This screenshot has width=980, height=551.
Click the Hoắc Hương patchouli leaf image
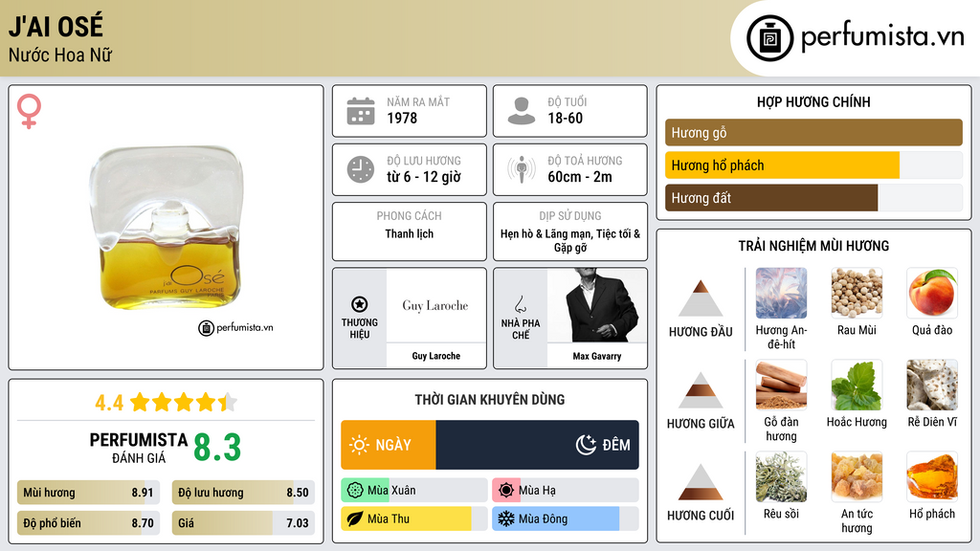(x=857, y=386)
